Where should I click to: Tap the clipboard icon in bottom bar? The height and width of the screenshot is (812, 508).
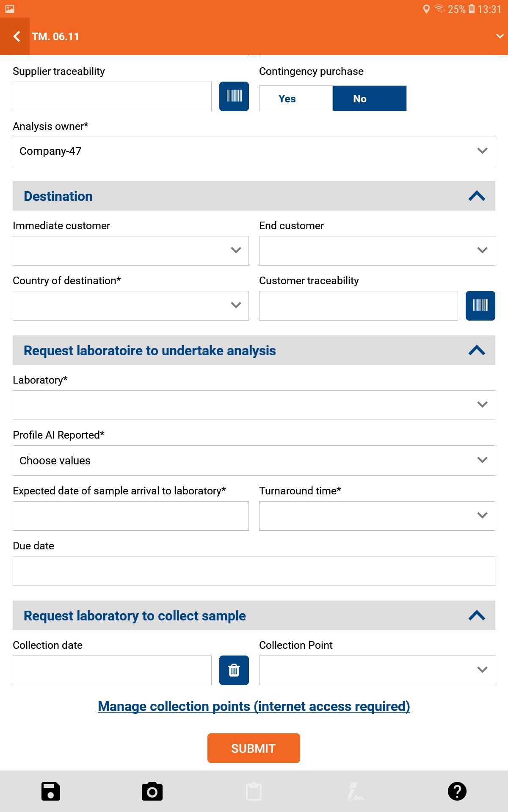point(254,791)
